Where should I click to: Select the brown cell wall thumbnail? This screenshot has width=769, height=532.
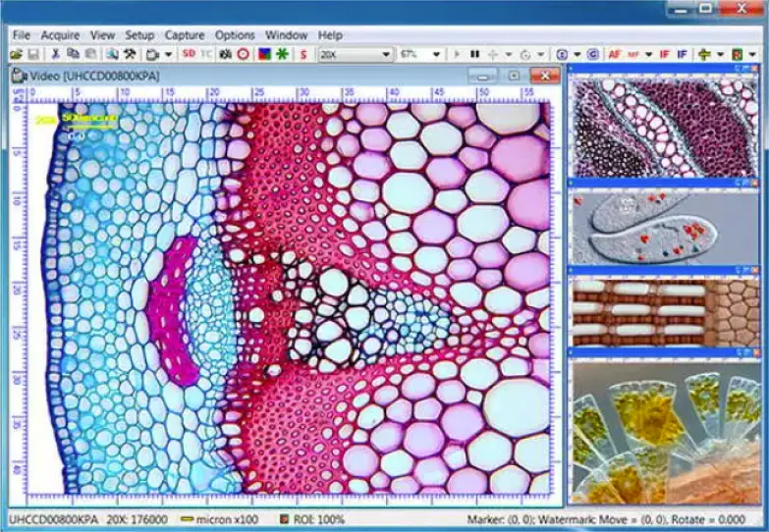pos(665,312)
